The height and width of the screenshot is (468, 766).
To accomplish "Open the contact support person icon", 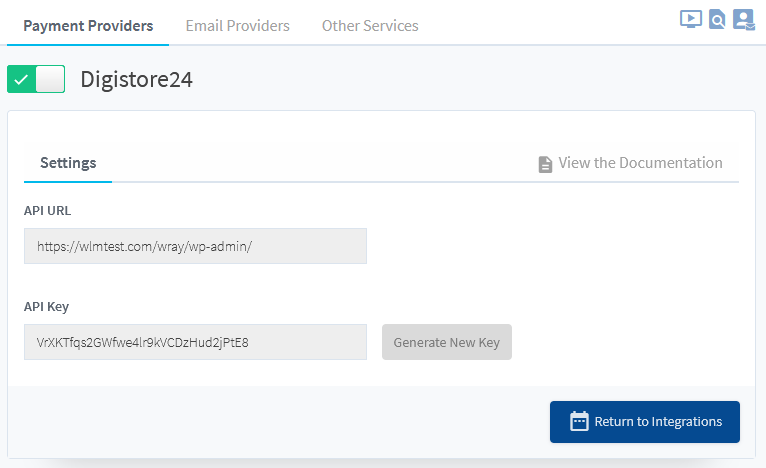I will (x=744, y=20).
